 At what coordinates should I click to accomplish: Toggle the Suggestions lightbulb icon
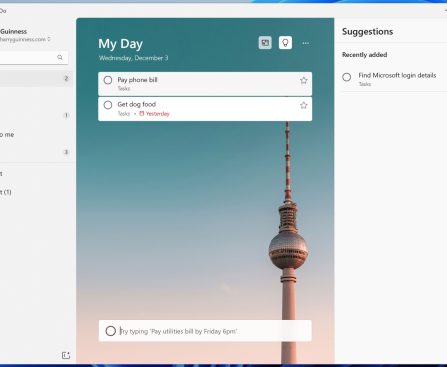click(x=285, y=43)
